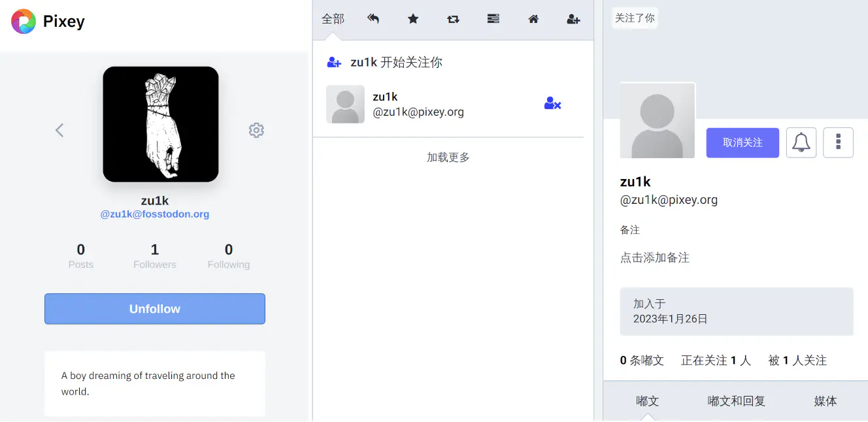Click the 取消关注 button
Screen dimensions: 868x422
[x=743, y=142]
